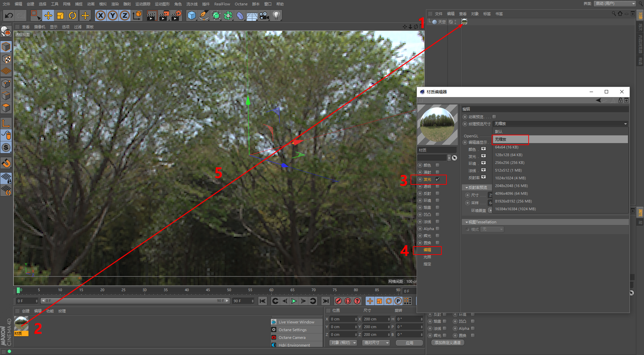Click the 应用 apply button
Image resolution: width=644 pixels, height=355 pixels.
(409, 343)
